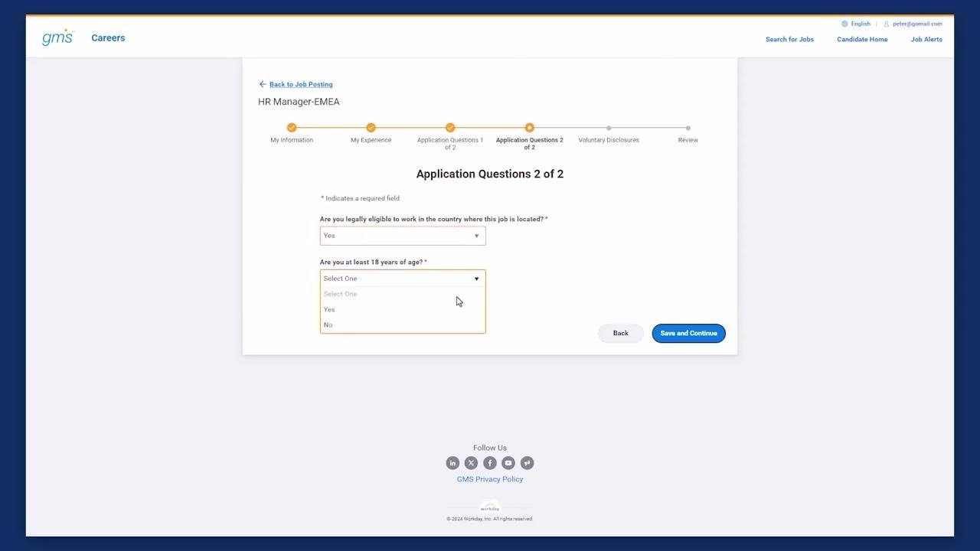
Task: Open the legally eligible to work dropdown
Action: tap(403, 236)
